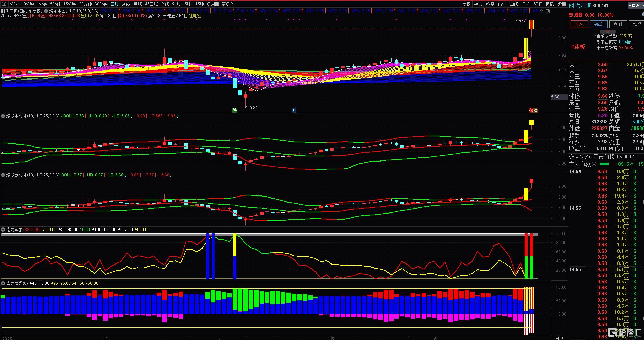This screenshot has width=644, height=340.
Task: Select the 15分钟 period
Action: 70,4
